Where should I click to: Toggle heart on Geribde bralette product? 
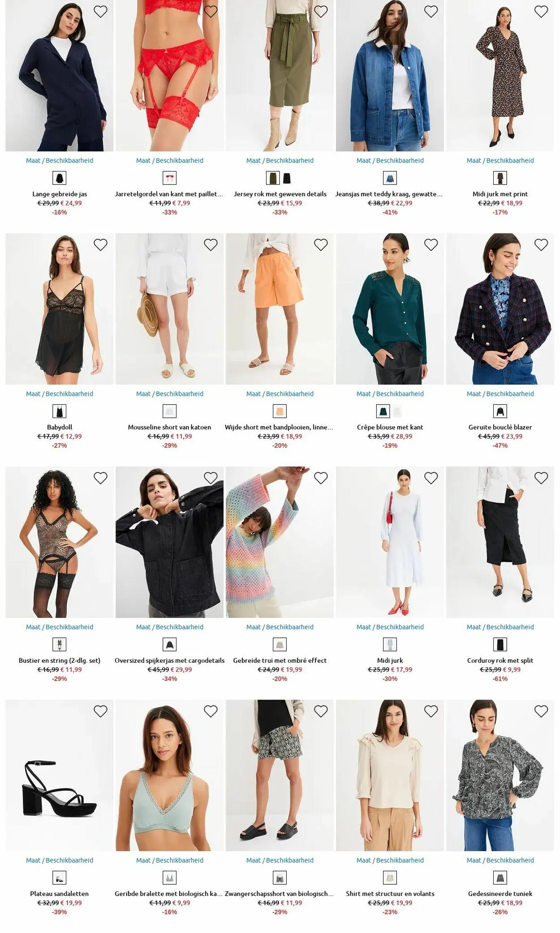211,711
